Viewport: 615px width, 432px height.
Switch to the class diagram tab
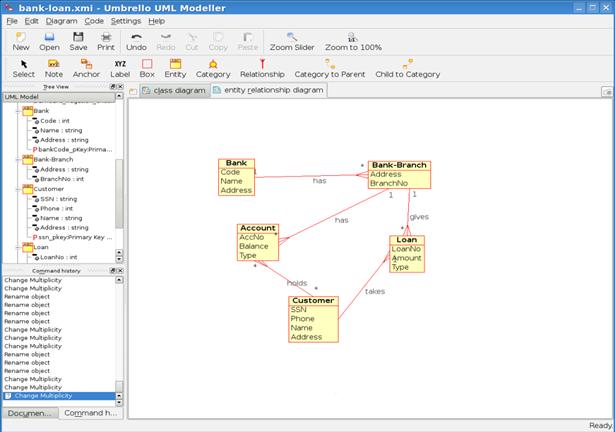pyautogui.click(x=175, y=91)
